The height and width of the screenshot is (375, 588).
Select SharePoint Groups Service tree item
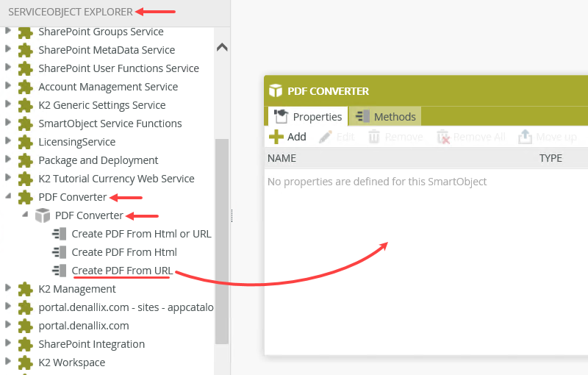coord(101,32)
